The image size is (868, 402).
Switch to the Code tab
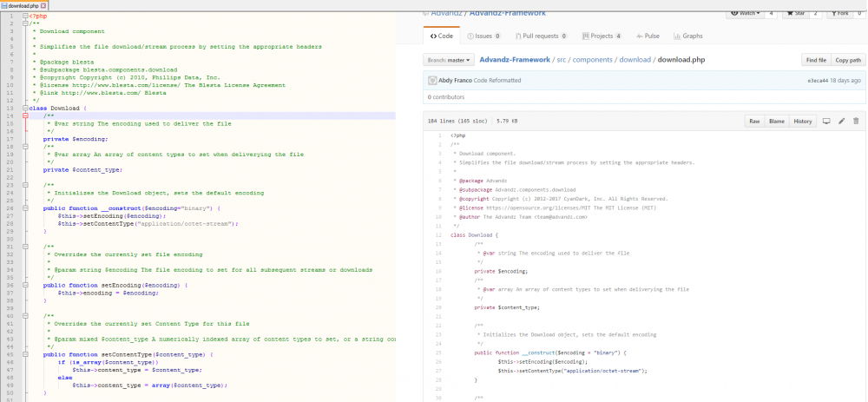[441, 36]
